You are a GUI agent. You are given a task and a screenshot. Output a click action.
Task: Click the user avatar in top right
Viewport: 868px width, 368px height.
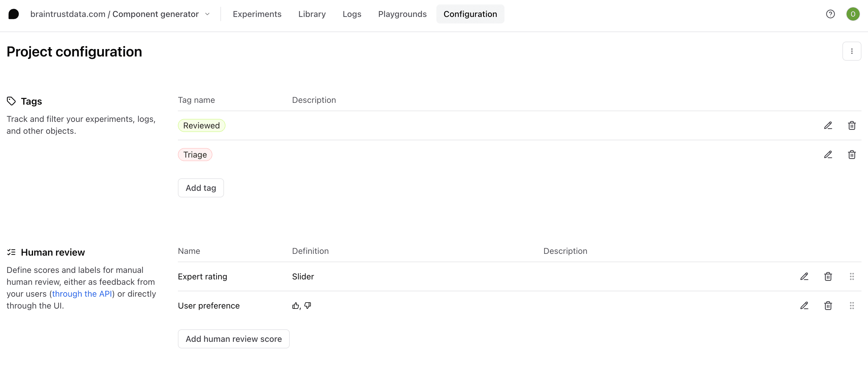click(853, 14)
